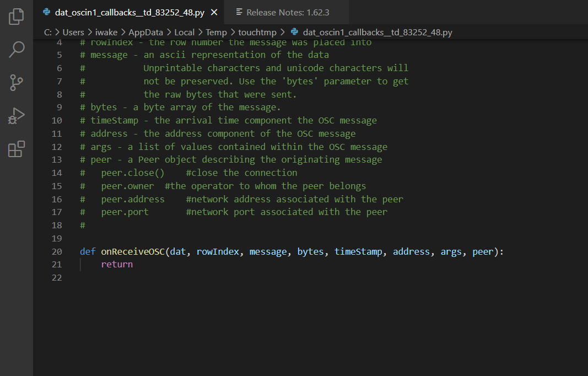Select the dat_oscin1_callbacks tab
The width and height of the screenshot is (588, 376).
tap(127, 11)
